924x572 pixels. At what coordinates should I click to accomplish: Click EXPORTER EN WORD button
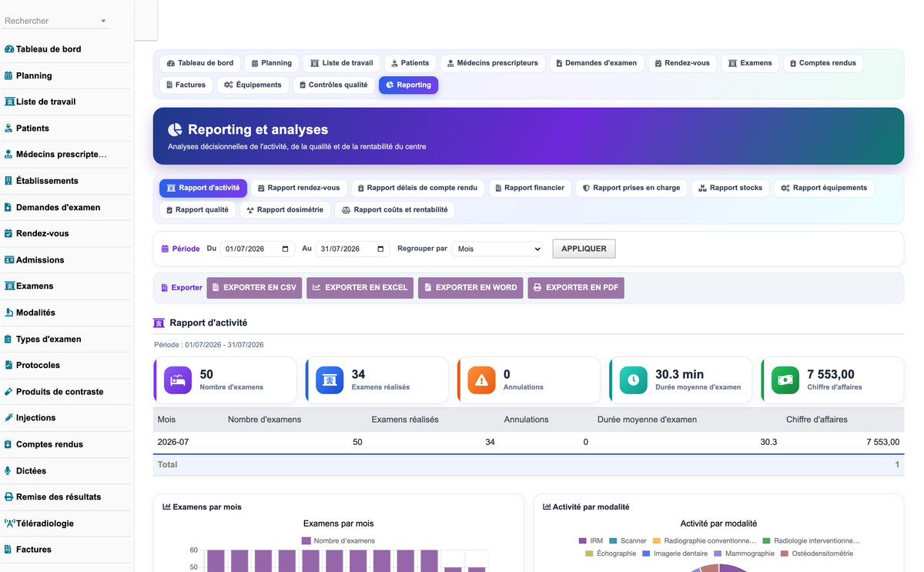coord(470,288)
